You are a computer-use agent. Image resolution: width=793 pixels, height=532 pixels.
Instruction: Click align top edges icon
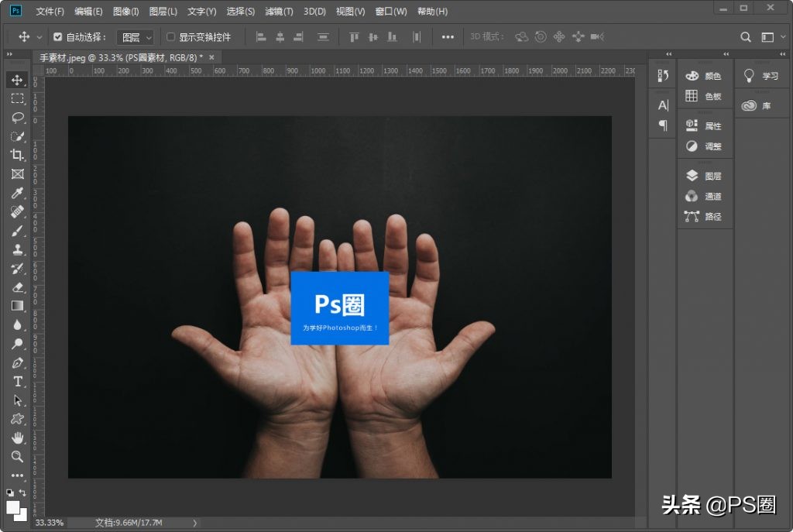354,37
